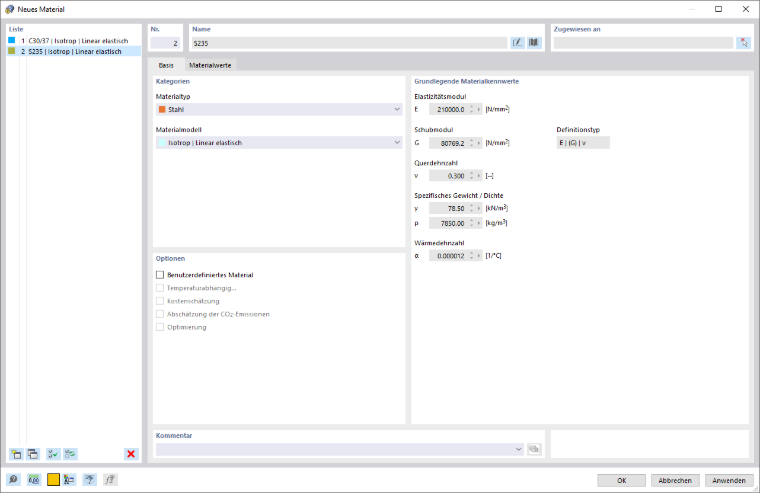
Task: Click the comment library icon next to Kommentar
Action: (x=534, y=449)
